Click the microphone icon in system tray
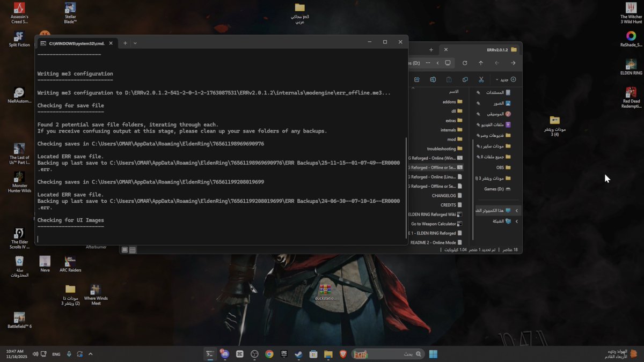Screen dimensions: 644x362 tap(69, 354)
